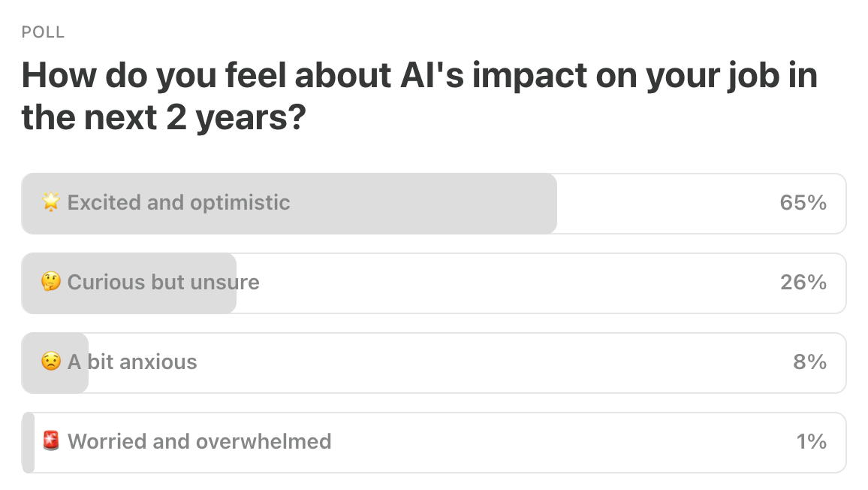Click the 26% result label
Screen dimensions: 868x490
click(803, 283)
